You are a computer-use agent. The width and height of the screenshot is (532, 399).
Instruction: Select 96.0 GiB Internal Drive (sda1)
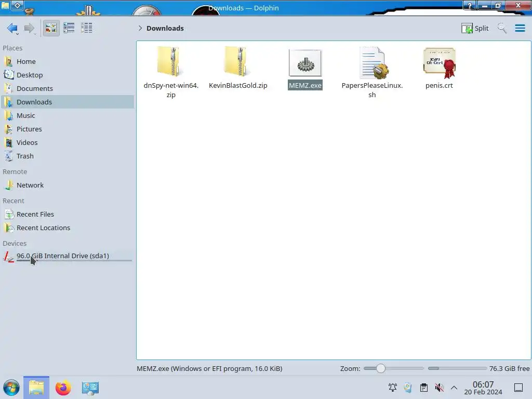[x=67, y=257]
